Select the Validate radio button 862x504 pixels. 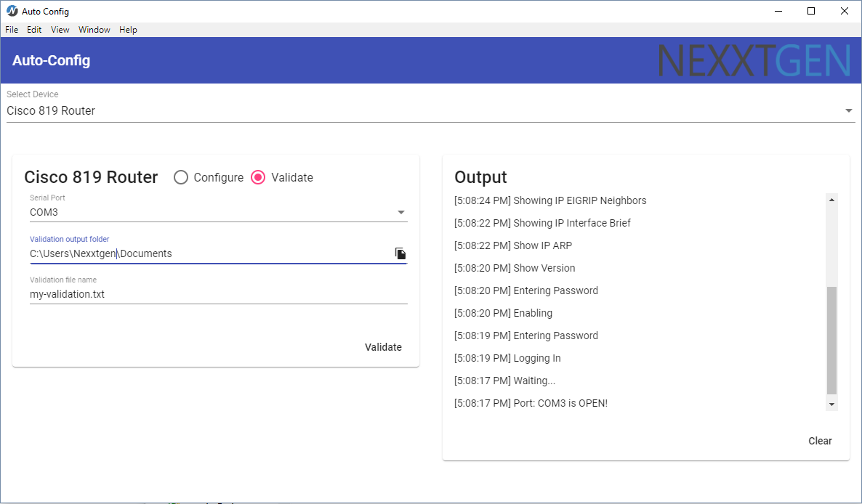click(x=258, y=177)
